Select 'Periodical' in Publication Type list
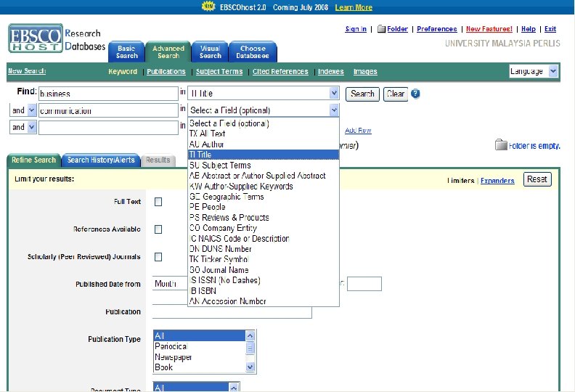Image resolution: width=575 pixels, height=392 pixels. point(200,346)
